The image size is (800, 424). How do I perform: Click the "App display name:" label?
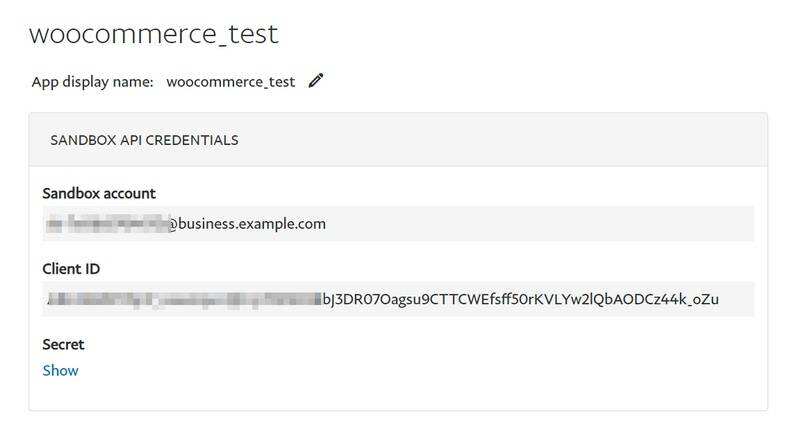(92, 82)
